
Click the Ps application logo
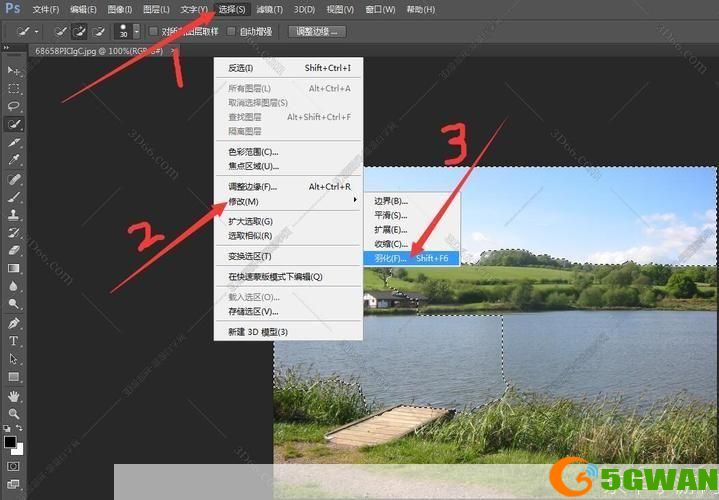(13, 8)
